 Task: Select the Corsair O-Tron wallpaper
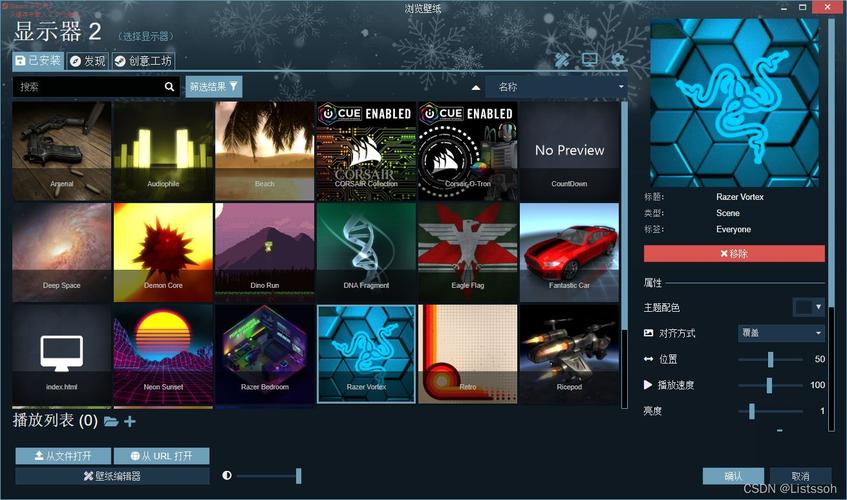click(468, 151)
